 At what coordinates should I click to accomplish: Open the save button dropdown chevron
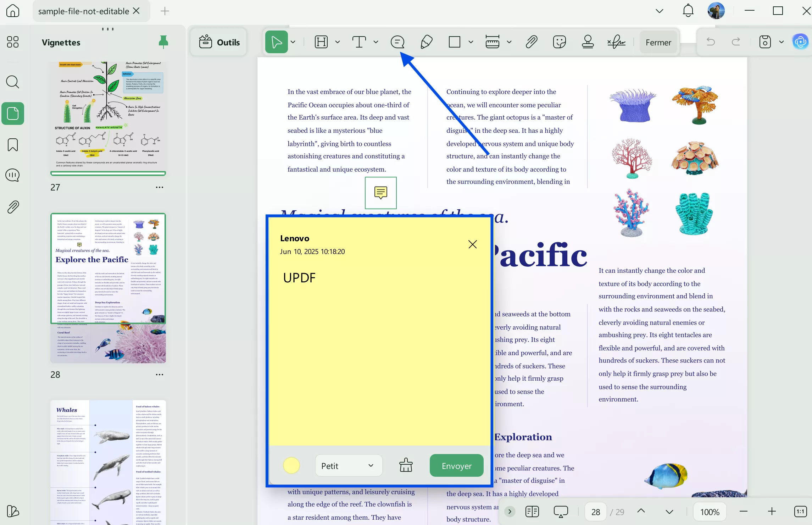pos(782,42)
